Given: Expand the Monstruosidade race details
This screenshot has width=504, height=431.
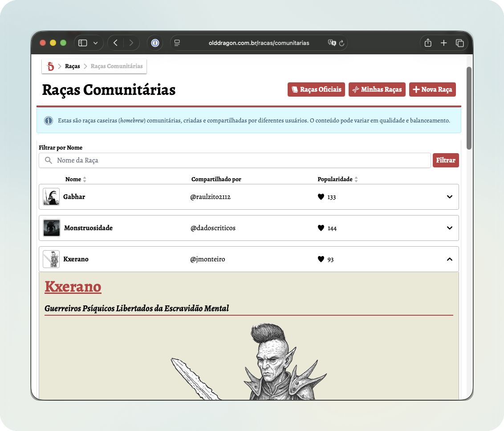Looking at the screenshot, I should pos(449,228).
